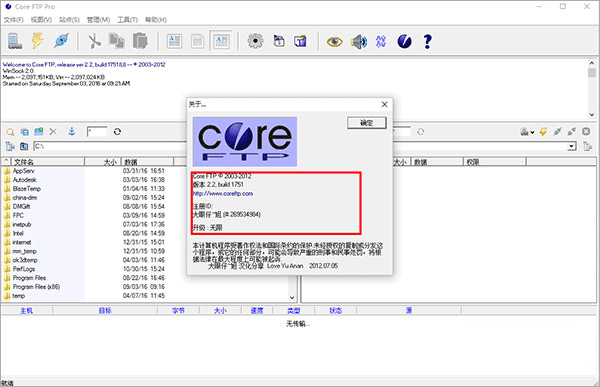This screenshot has height=387, width=600.
Task: Click the local path field showing C:\
Action: (110, 146)
